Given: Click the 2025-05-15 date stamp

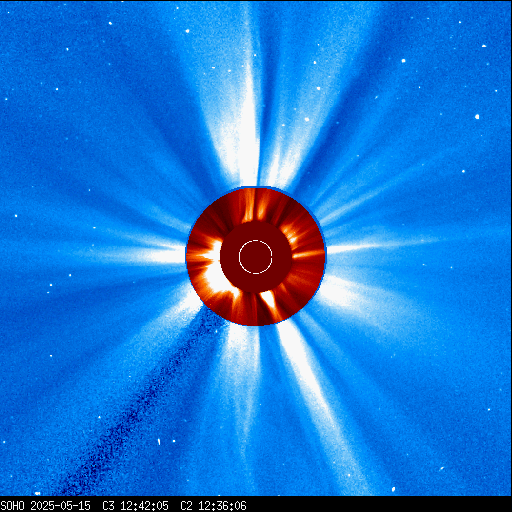Looking at the screenshot, I should (x=60, y=506).
